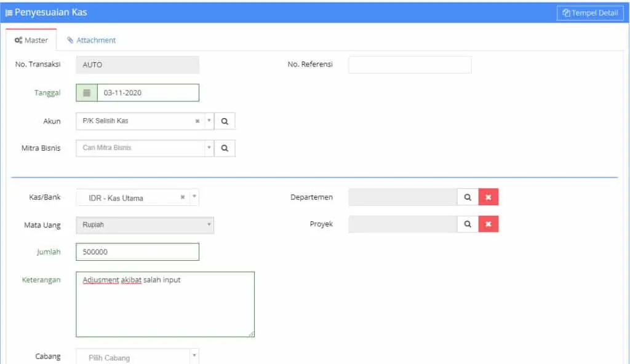Click the Penyesuaian Kas list icon
This screenshot has width=630, height=364.
(x=9, y=13)
